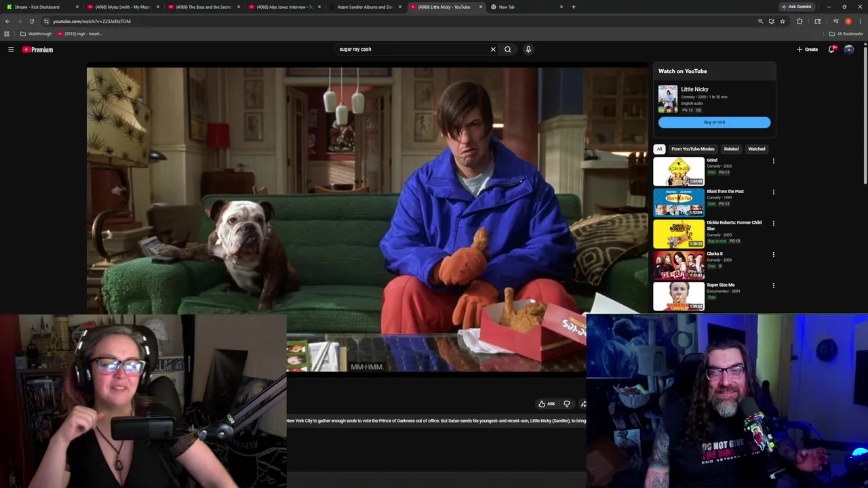Image resolution: width=868 pixels, height=488 pixels.
Task: Clear the search box text
Action: (x=493, y=49)
